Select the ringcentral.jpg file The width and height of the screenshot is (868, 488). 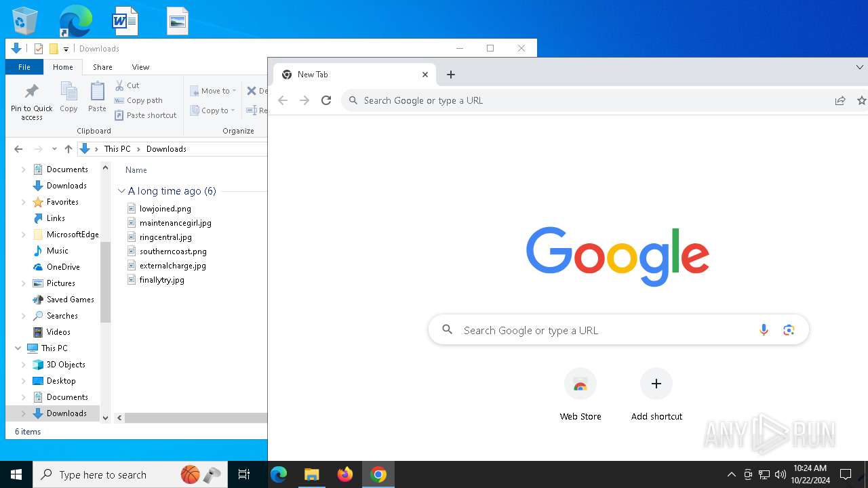click(x=160, y=237)
